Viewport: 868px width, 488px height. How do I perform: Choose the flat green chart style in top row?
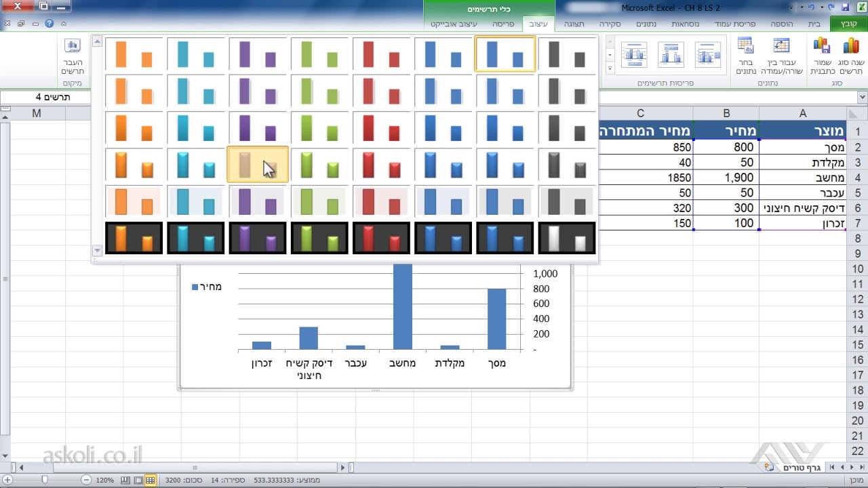[x=319, y=54]
